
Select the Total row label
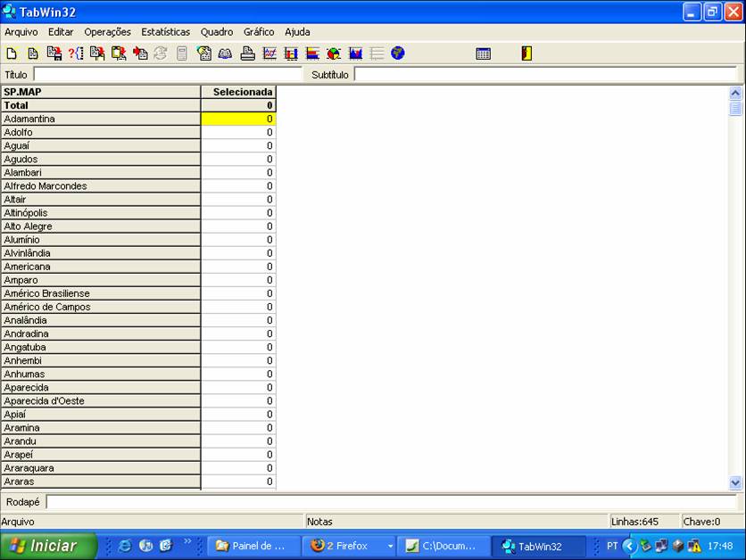pyautogui.click(x=101, y=105)
